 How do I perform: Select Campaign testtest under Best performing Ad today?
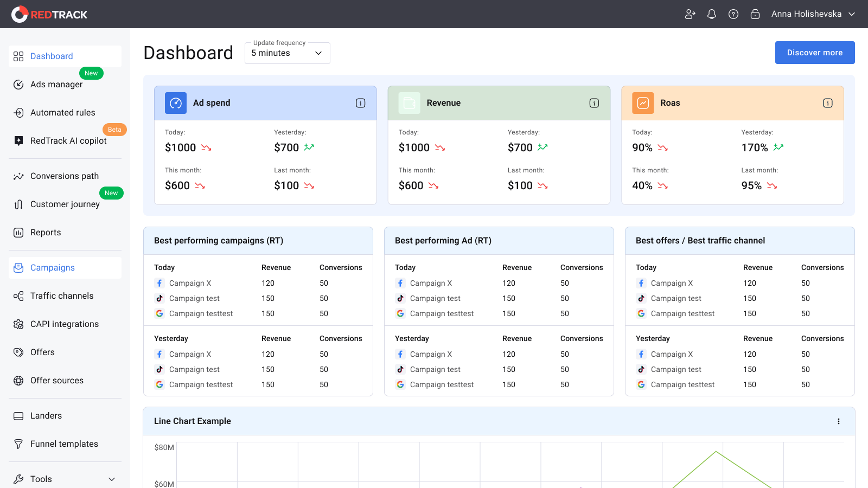click(442, 313)
